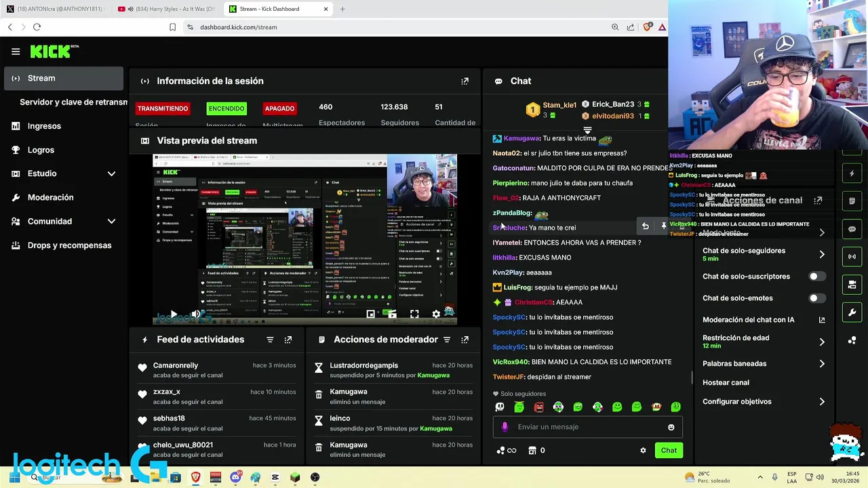This screenshot has width=868, height=488.
Task: Pop out the Acciones de moderador panel
Action: pos(465,340)
